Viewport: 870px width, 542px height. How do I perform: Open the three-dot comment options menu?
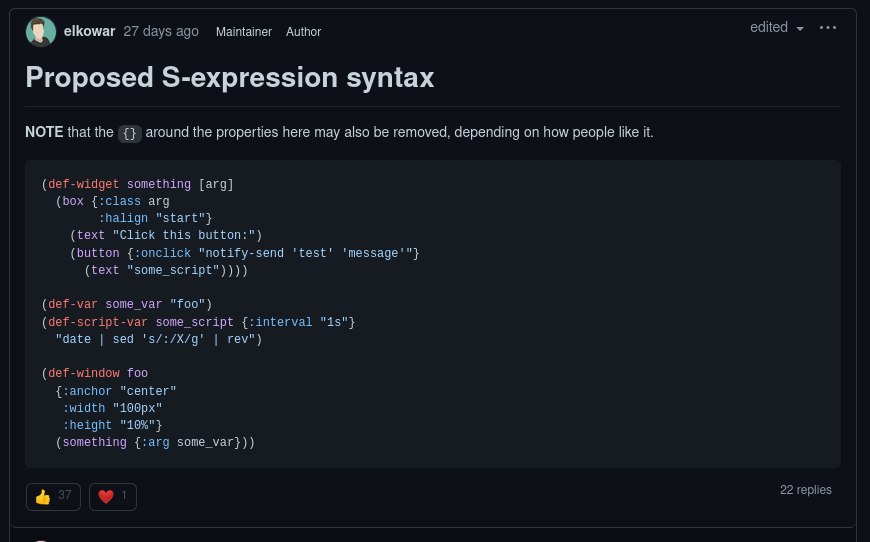point(828,27)
